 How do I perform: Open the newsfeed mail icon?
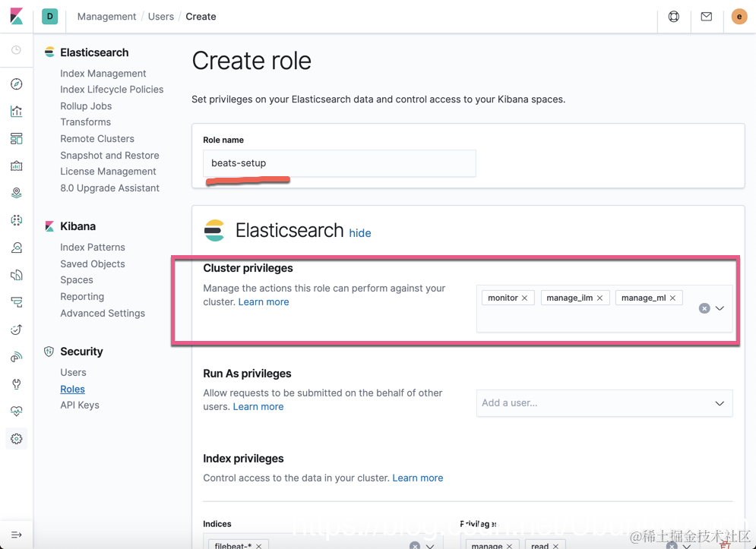[x=707, y=17]
